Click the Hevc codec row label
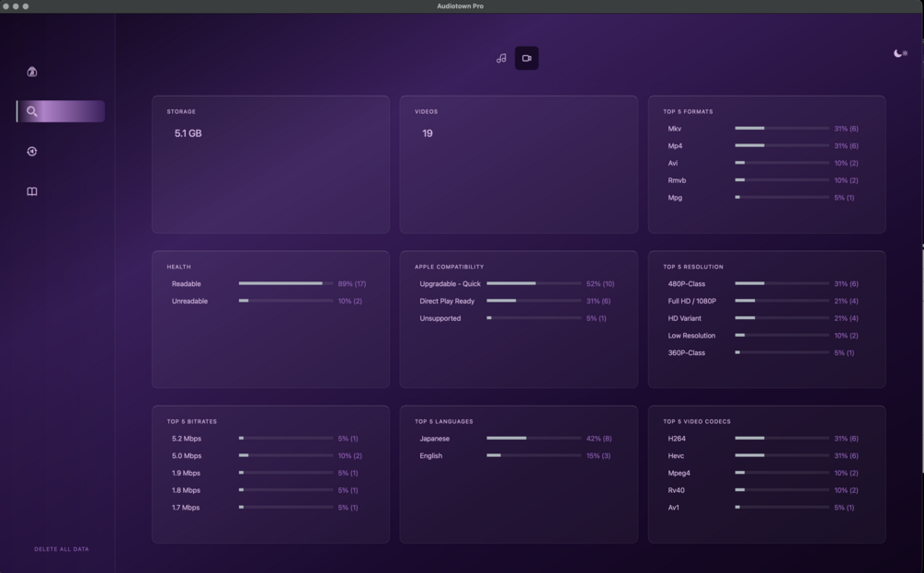The image size is (924, 573). (676, 455)
